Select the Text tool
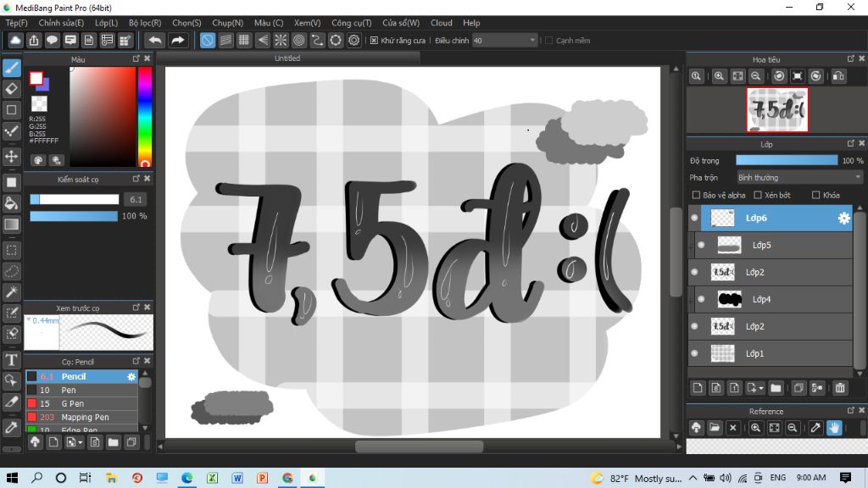The width and height of the screenshot is (868, 488). click(x=12, y=360)
